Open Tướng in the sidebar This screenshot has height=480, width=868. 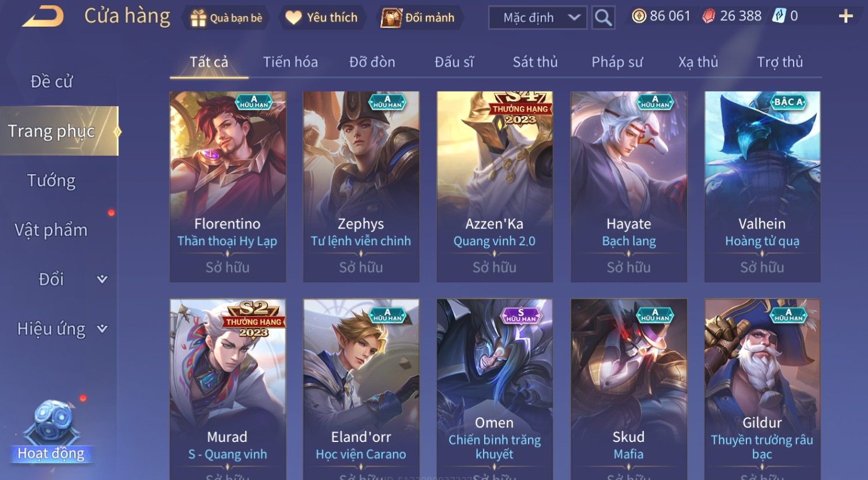(51, 181)
